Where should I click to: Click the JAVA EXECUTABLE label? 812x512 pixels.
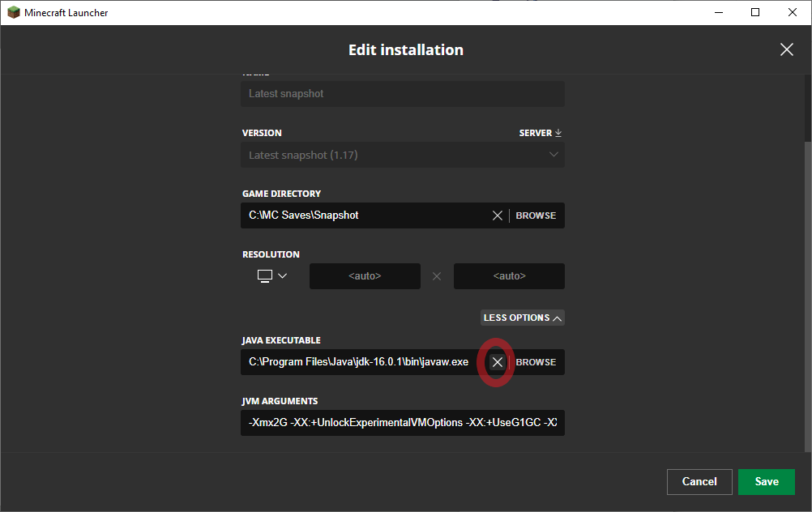pos(281,340)
